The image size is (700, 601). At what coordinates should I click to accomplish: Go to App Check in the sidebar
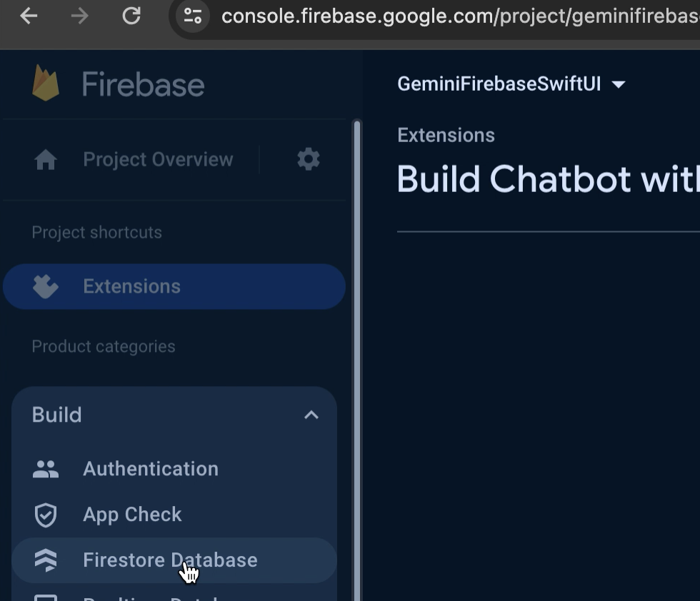pos(132,515)
